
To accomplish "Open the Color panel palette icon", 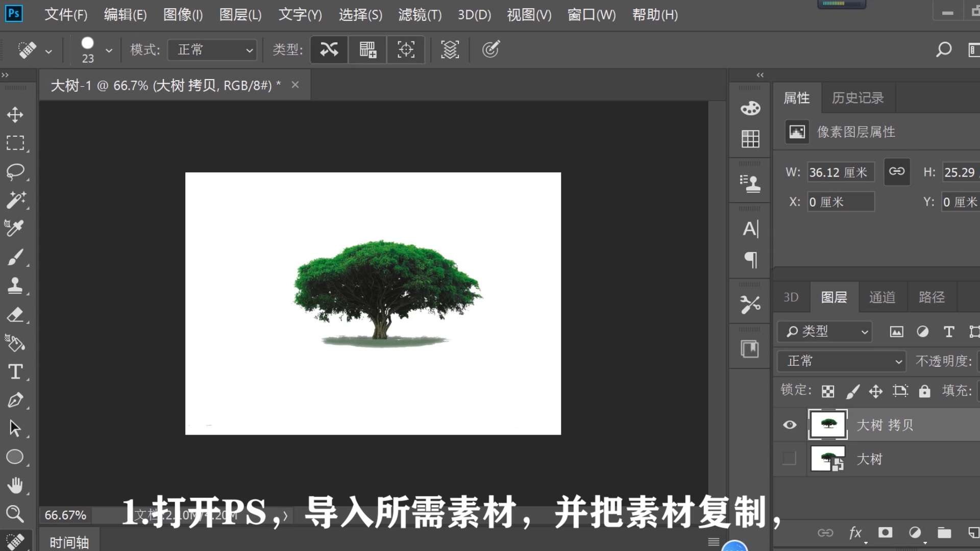I will point(750,108).
